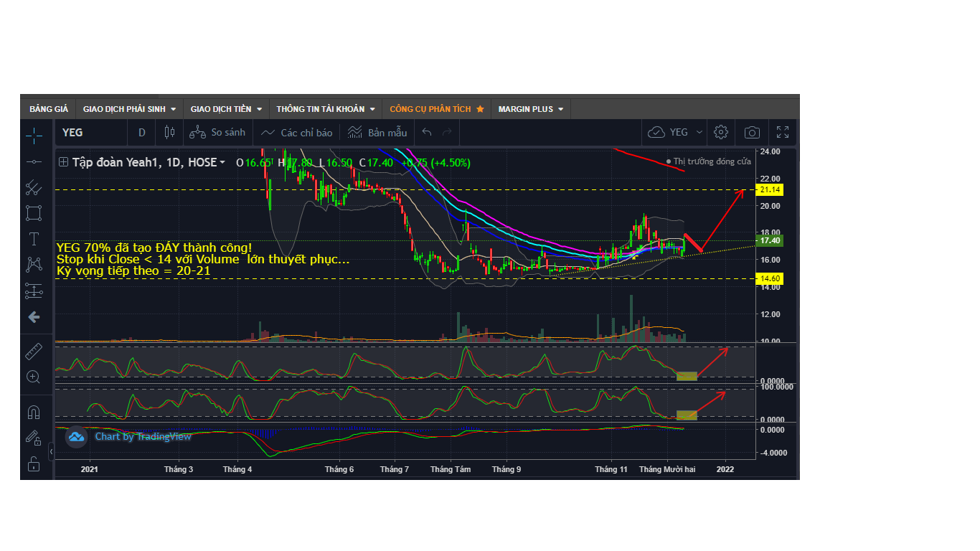Click the 100.0000 oscillator scale value
980x551 pixels.
778,387
